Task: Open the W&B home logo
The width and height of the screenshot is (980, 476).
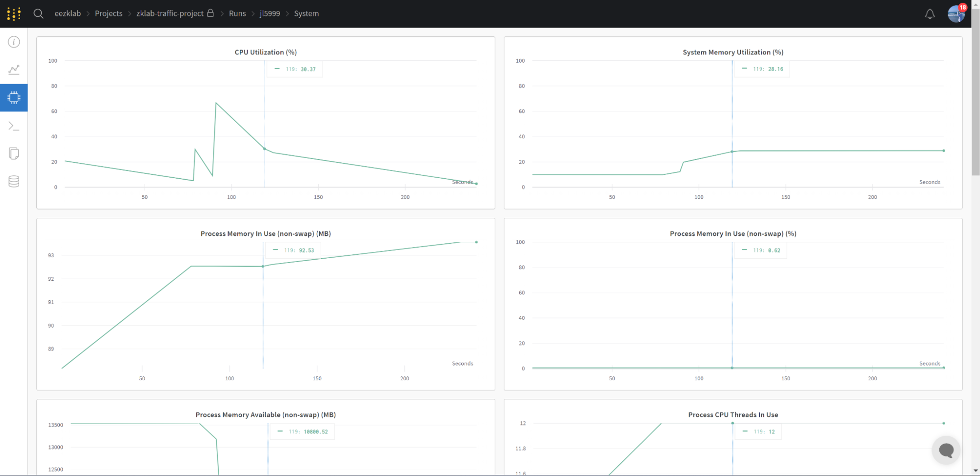Action: pos(14,14)
